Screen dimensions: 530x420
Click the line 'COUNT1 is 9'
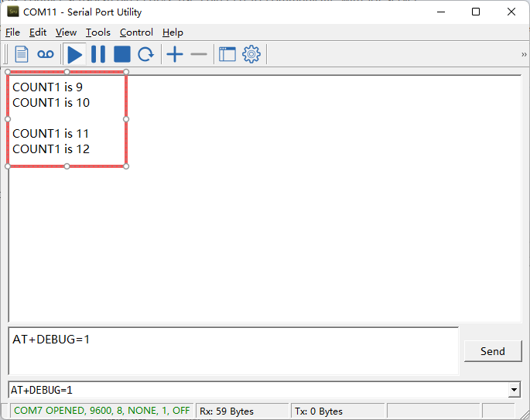48,87
